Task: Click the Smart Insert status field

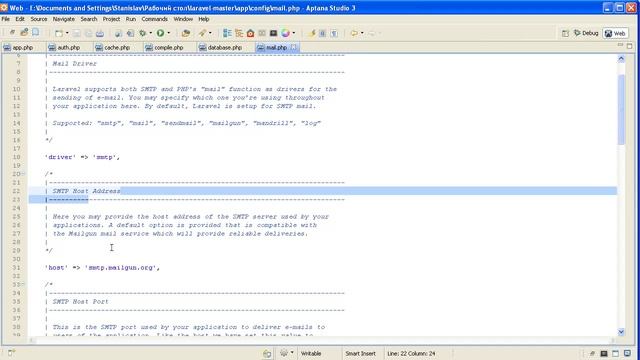Action: 361,353
